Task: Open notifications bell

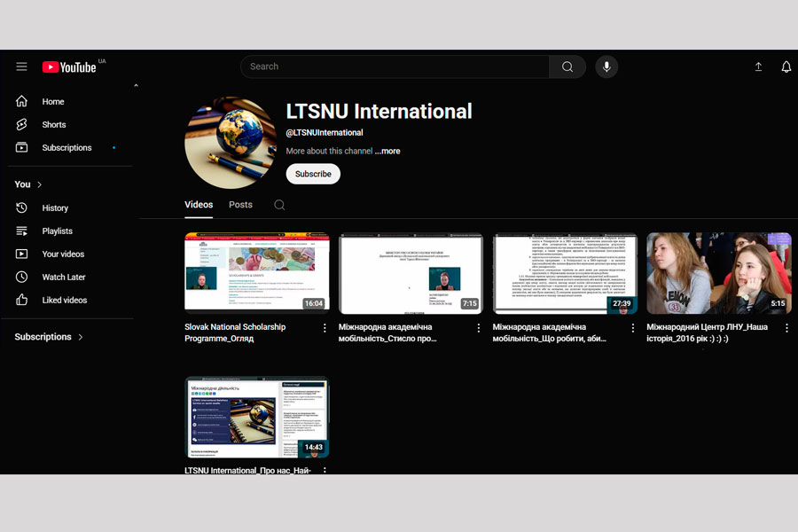Action: 786,66
